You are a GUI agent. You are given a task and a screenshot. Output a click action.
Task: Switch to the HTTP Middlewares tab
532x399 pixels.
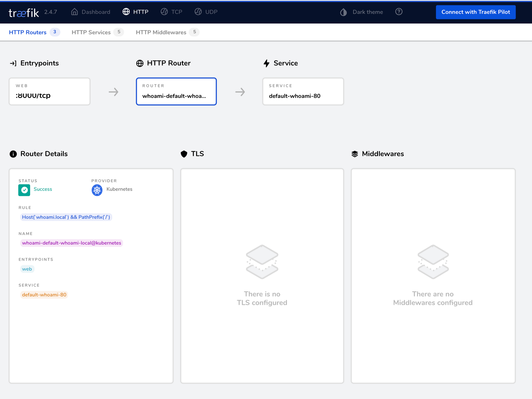[x=161, y=32]
